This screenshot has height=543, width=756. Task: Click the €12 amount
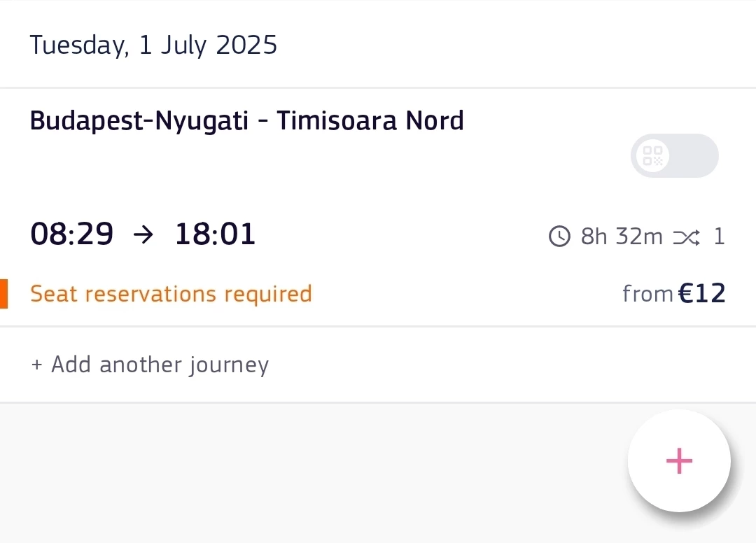tap(701, 293)
